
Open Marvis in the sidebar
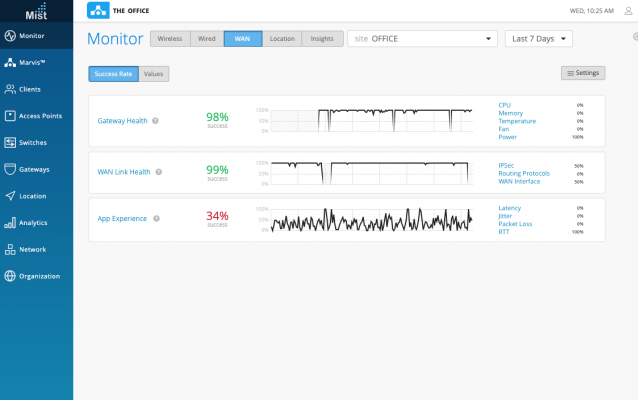(x=10, y=62)
